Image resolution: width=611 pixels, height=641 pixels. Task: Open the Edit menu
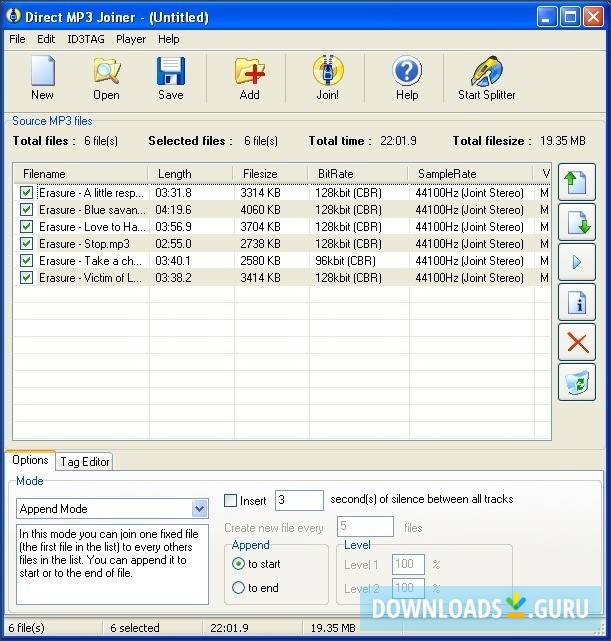tap(46, 39)
